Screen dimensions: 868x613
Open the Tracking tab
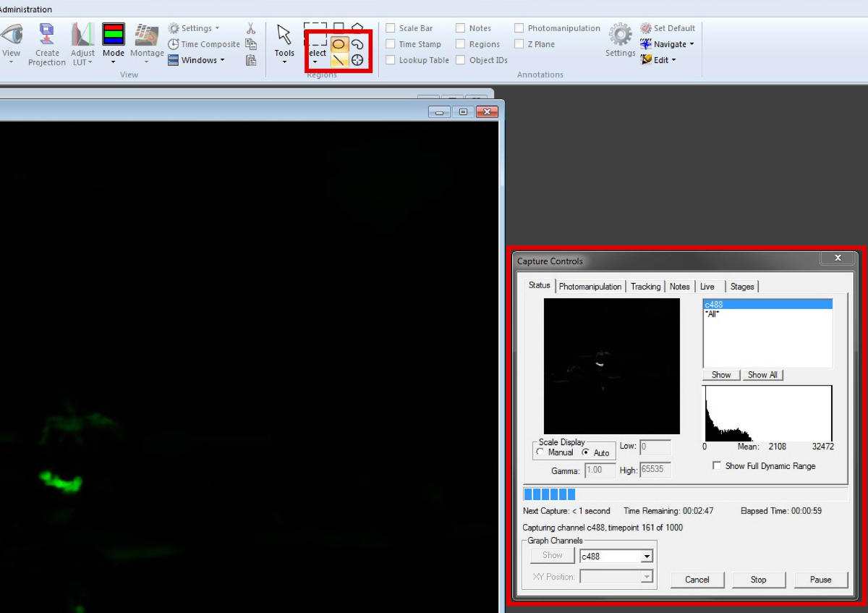click(645, 287)
